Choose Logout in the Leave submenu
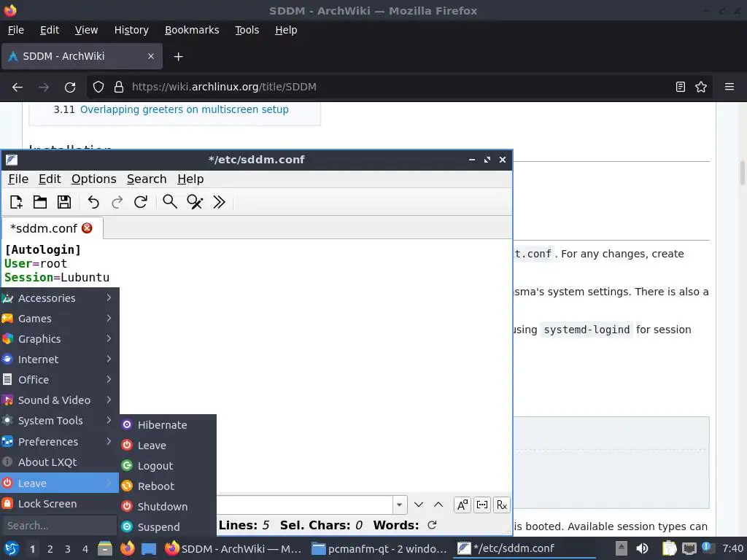747x560 pixels. pyautogui.click(x=169, y=466)
